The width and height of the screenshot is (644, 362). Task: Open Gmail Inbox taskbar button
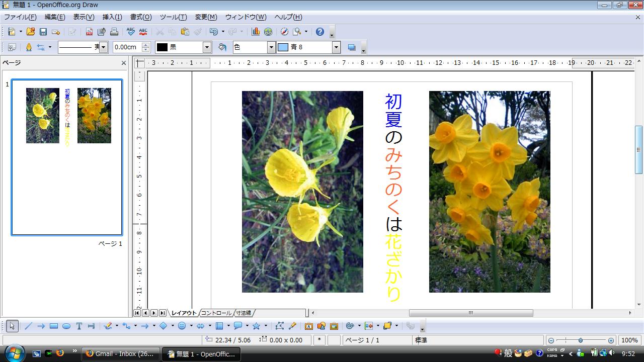tap(121, 354)
